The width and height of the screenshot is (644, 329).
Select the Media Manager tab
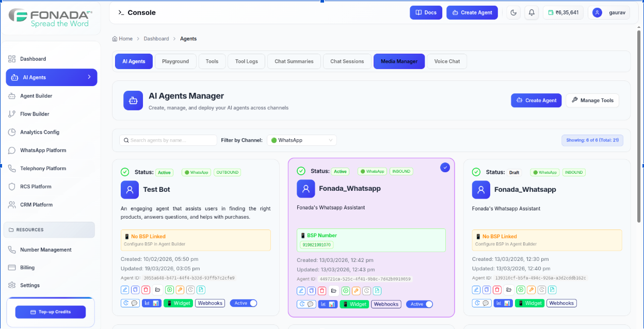coord(399,61)
